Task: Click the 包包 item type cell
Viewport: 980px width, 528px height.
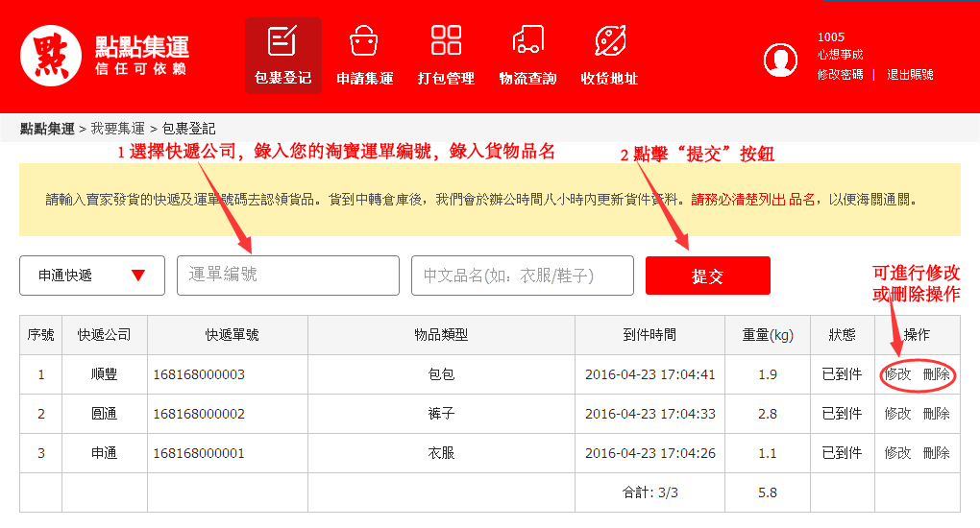Action: (x=441, y=374)
